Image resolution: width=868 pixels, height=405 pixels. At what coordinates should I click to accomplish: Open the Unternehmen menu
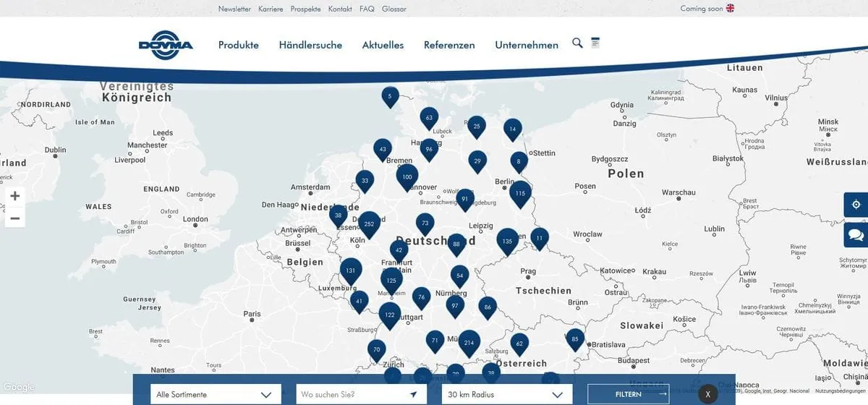(x=527, y=45)
